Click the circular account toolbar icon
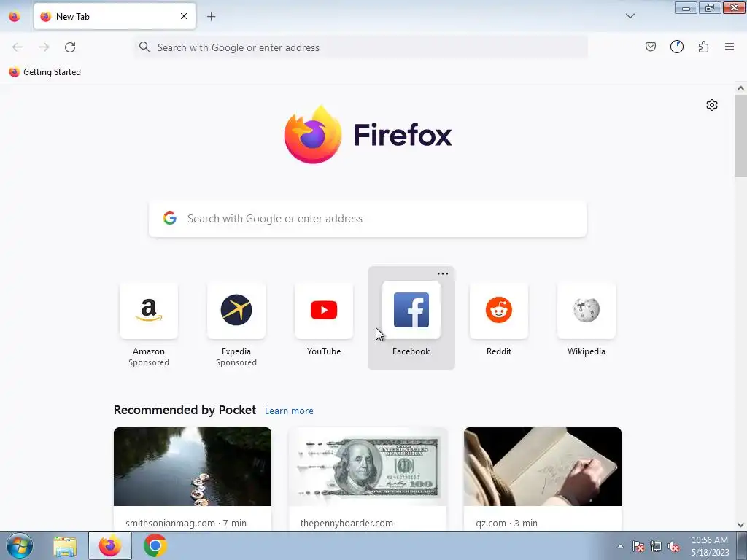747x560 pixels. (676, 47)
